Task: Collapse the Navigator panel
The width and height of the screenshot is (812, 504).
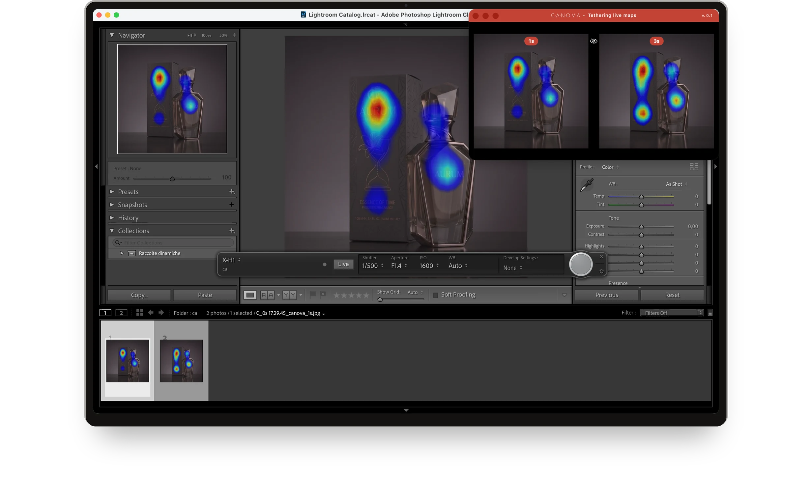Action: point(112,35)
